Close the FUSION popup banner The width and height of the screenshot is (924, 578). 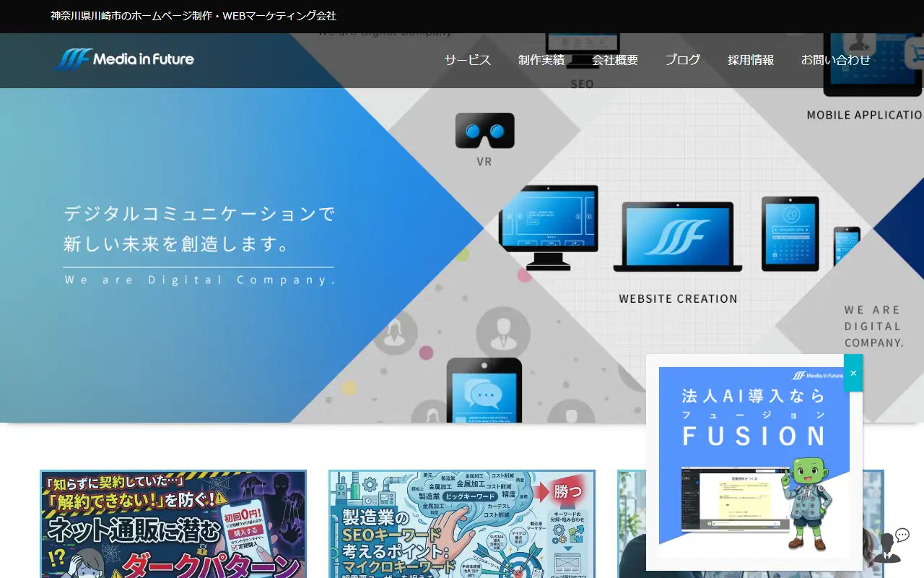853,373
